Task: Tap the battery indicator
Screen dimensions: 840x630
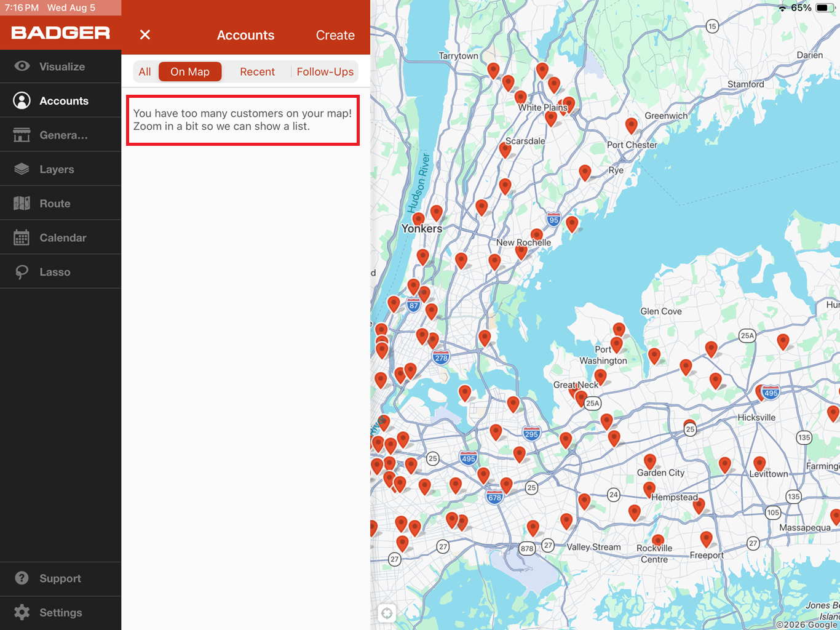Action: 825,8
